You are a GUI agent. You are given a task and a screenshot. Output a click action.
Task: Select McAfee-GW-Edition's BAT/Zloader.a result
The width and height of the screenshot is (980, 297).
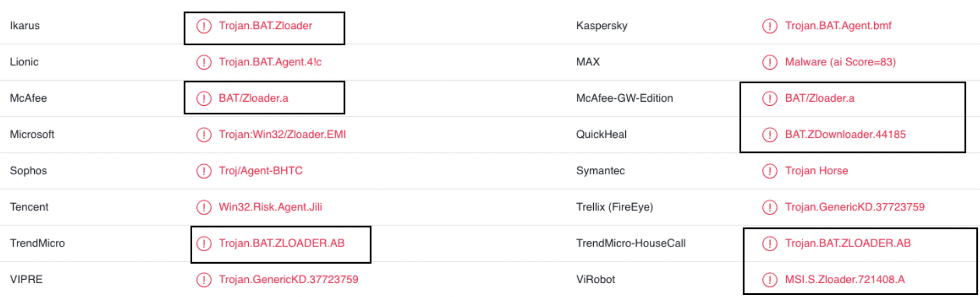pyautogui.click(x=820, y=98)
